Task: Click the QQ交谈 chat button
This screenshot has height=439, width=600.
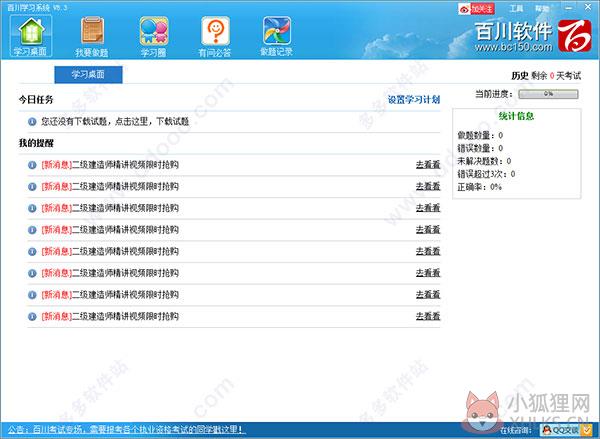Action: point(560,430)
